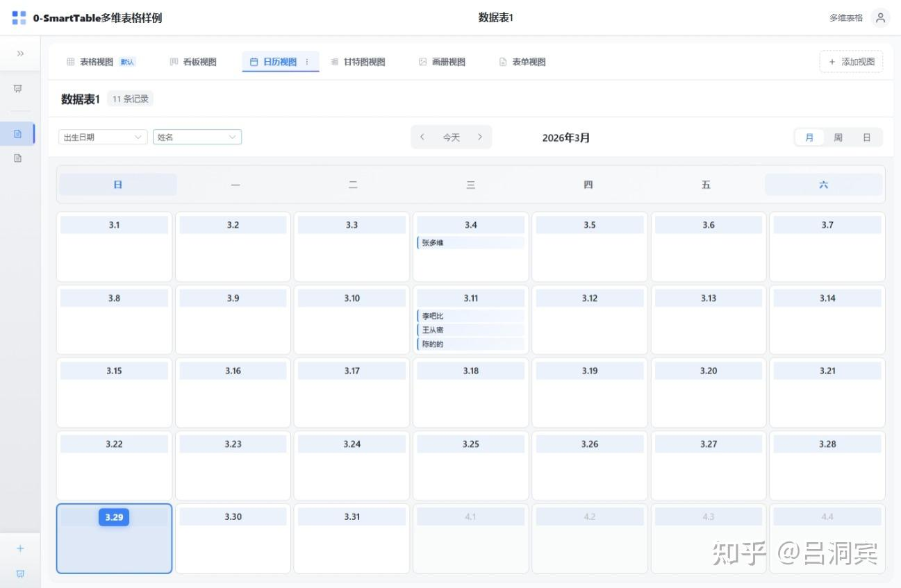This screenshot has height=588, width=901.
Task: Switch calendar to 日 mode
Action: 866,137
